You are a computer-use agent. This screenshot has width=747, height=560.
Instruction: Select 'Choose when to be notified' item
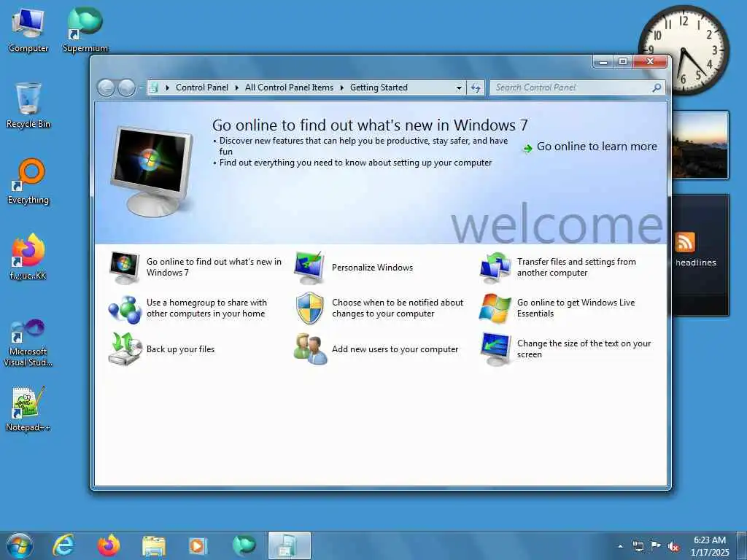tap(398, 308)
